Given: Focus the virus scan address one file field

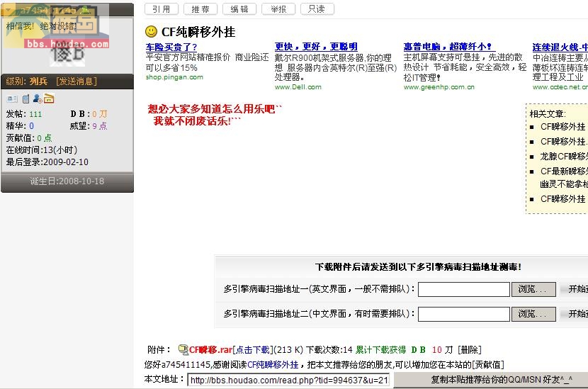Looking at the screenshot, I should click(x=464, y=289).
